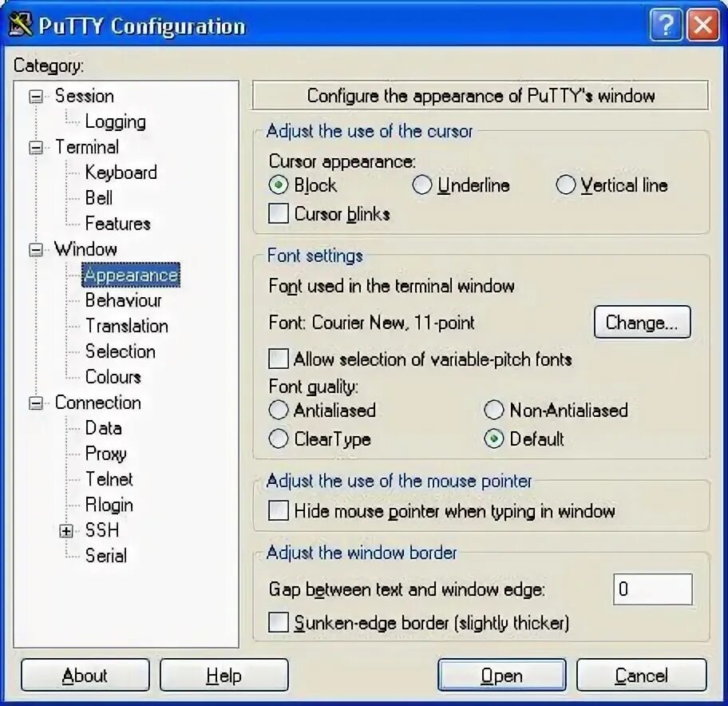Expand the SSH tree node
Viewport: 728px width, 706px height.
pyautogui.click(x=66, y=531)
